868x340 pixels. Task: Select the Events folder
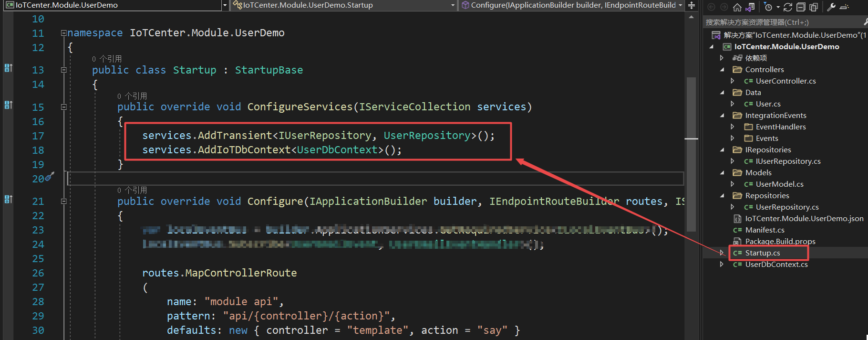767,138
